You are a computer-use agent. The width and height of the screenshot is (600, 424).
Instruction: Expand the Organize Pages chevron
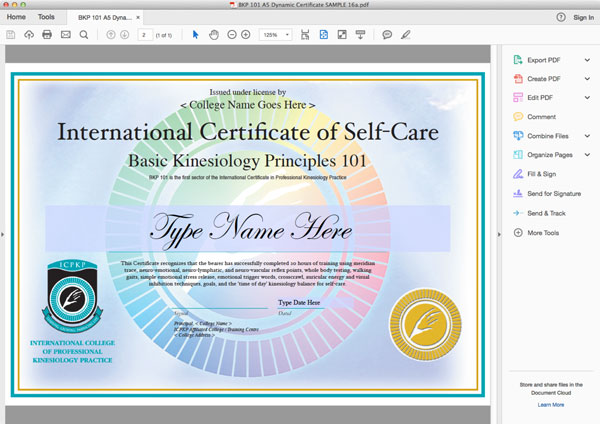pyautogui.click(x=587, y=155)
